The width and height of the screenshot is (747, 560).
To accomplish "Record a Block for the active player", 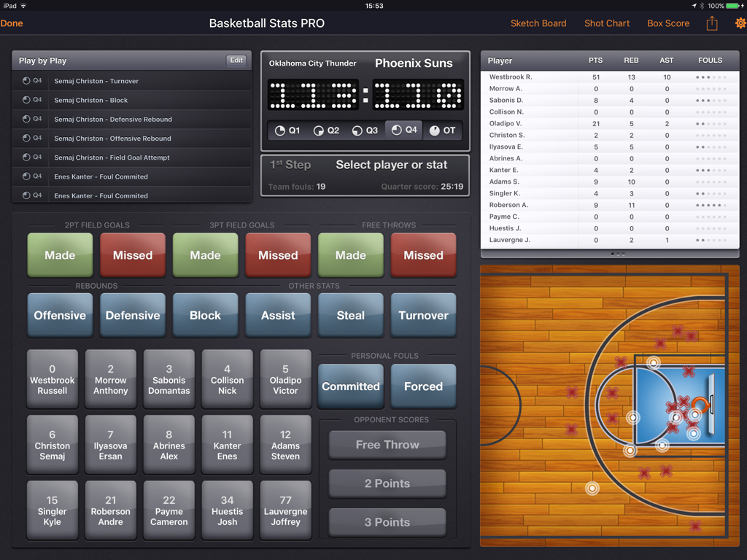I will pyautogui.click(x=205, y=315).
